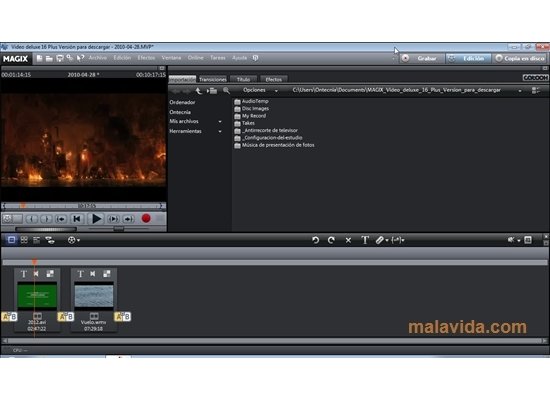Click the magnifier search icon in media browser

(x=226, y=91)
